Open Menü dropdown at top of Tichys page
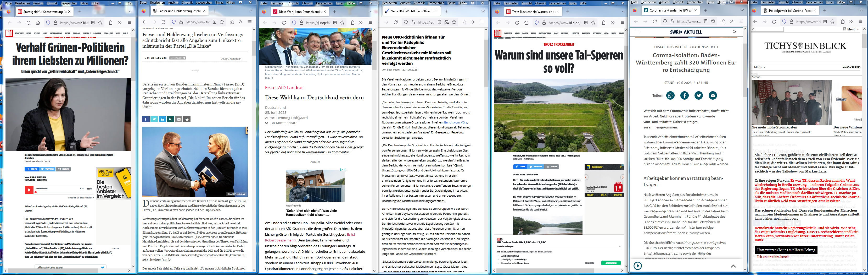 click(853, 29)
